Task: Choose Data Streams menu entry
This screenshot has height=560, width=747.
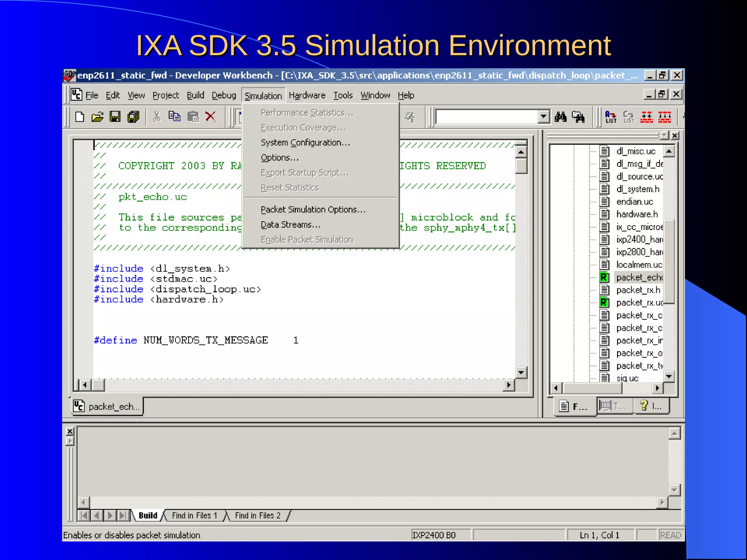Action: pyautogui.click(x=321, y=225)
